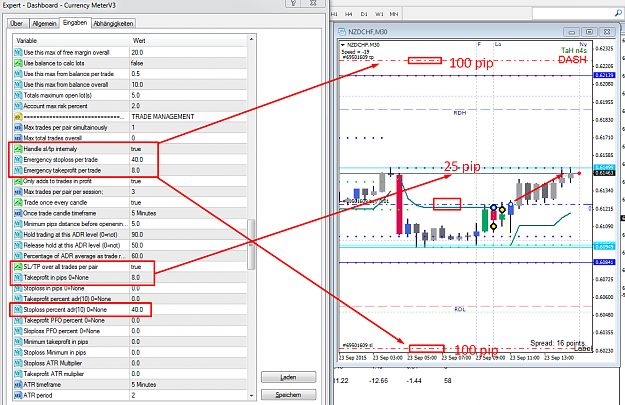Screen dimensions: 625x405
Task: Click icon of 'Totals maximum open lot(s)' row
Action: point(18,95)
